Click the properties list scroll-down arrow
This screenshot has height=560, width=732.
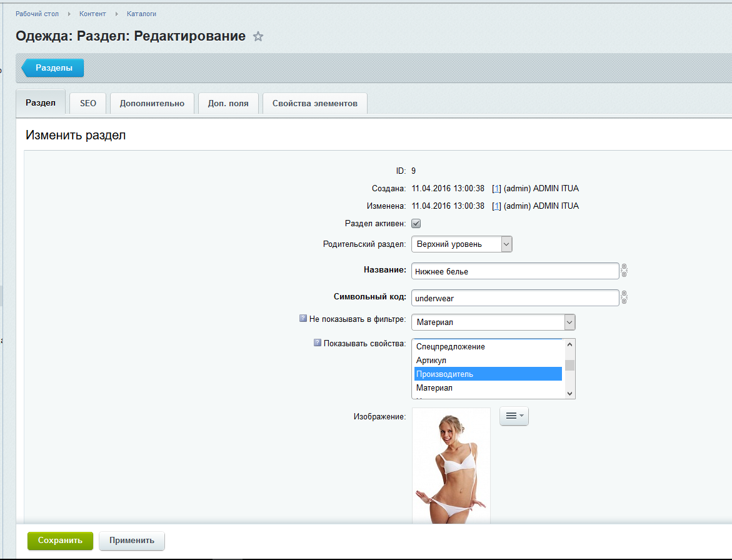coord(569,393)
